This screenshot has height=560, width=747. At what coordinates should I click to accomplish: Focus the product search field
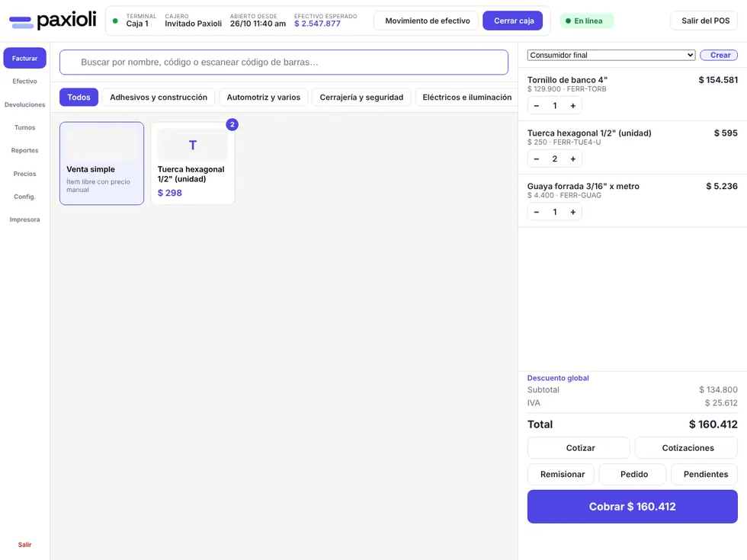point(284,62)
